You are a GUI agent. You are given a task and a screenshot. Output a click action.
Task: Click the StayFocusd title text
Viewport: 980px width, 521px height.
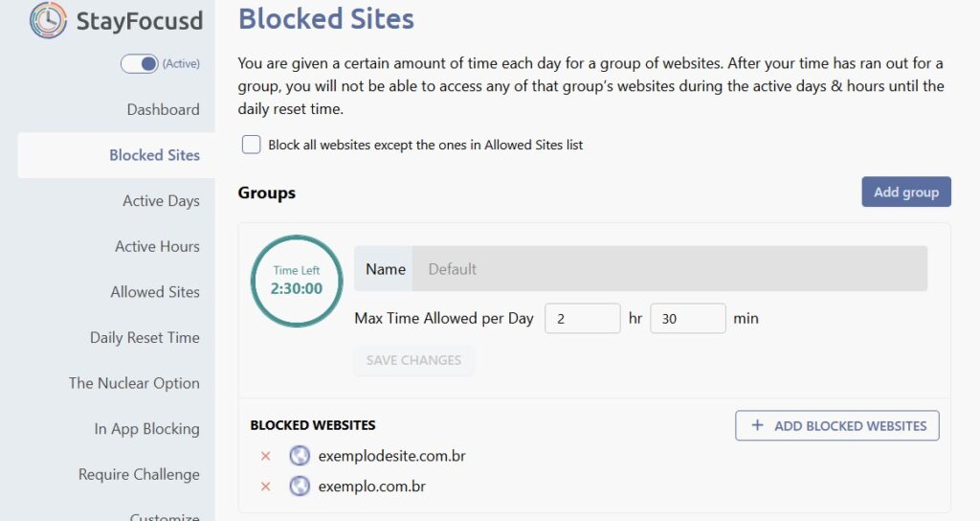tap(140, 21)
